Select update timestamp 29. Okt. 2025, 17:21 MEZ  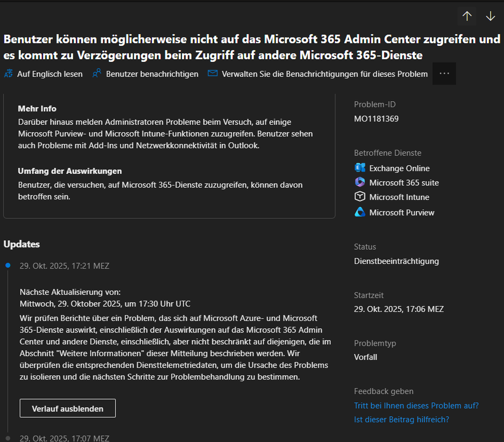(64, 266)
